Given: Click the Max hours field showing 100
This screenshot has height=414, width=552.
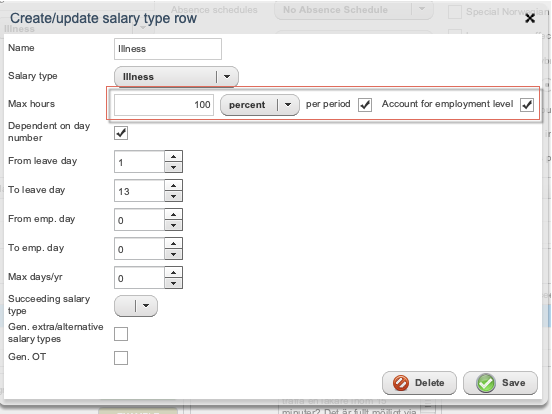Looking at the screenshot, I should [164, 105].
